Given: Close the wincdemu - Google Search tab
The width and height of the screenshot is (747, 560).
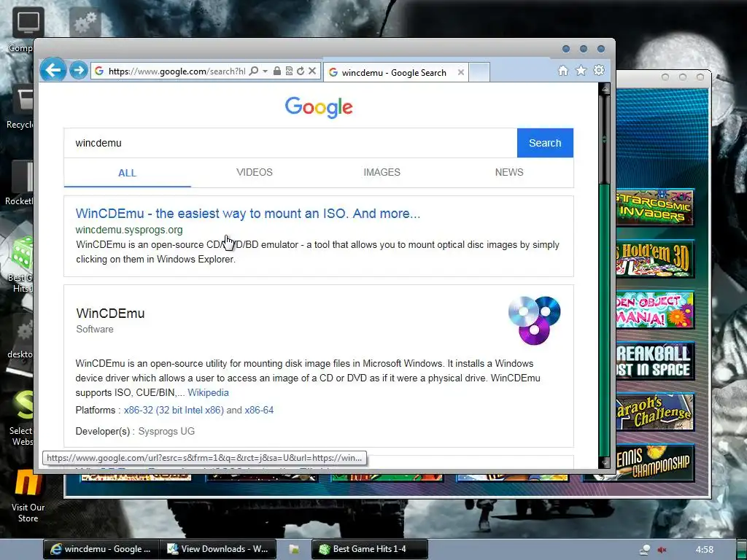Looking at the screenshot, I should tap(461, 72).
